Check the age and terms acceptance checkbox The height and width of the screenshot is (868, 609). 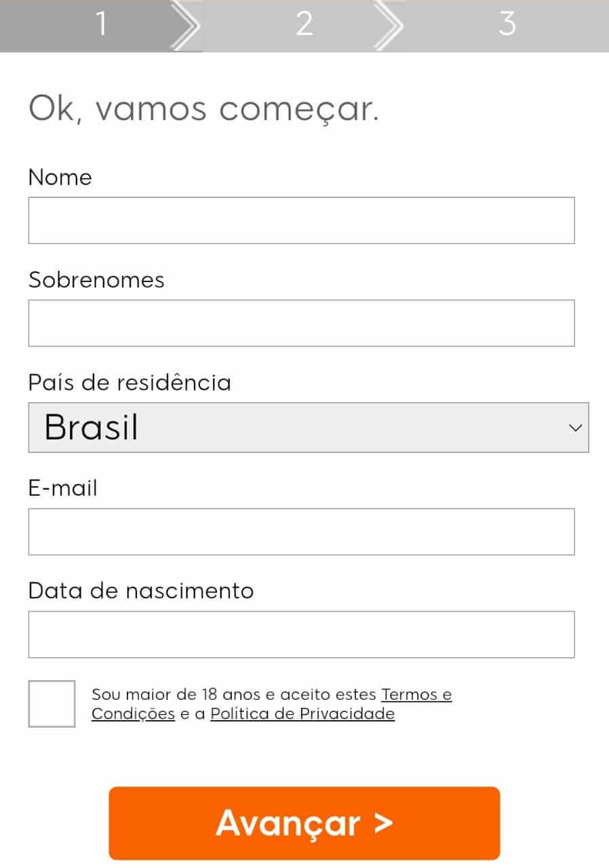click(x=52, y=704)
